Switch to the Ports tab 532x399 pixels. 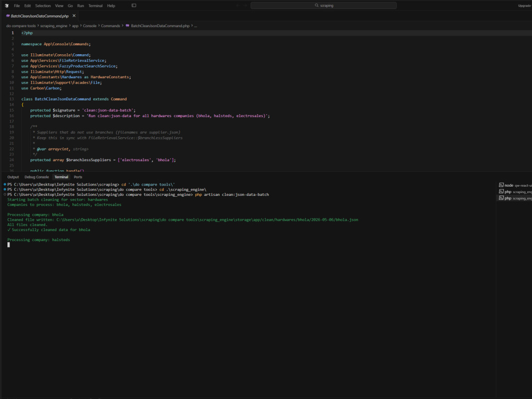click(78, 177)
